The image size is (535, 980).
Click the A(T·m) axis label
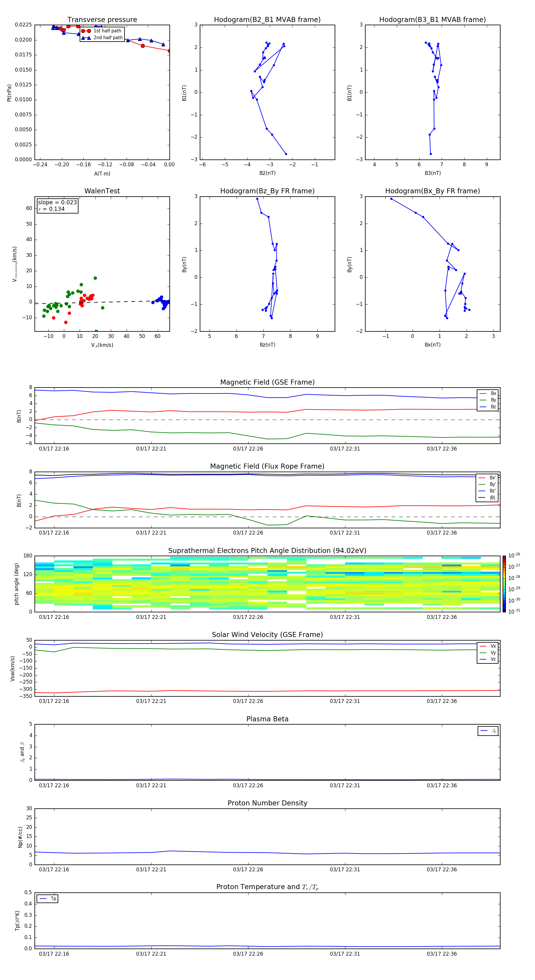click(102, 174)
